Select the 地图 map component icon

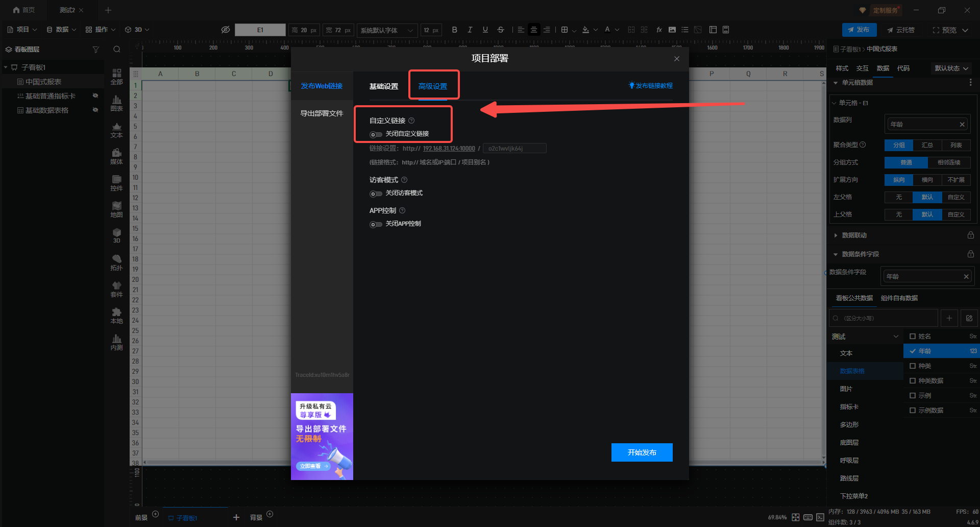(116, 209)
